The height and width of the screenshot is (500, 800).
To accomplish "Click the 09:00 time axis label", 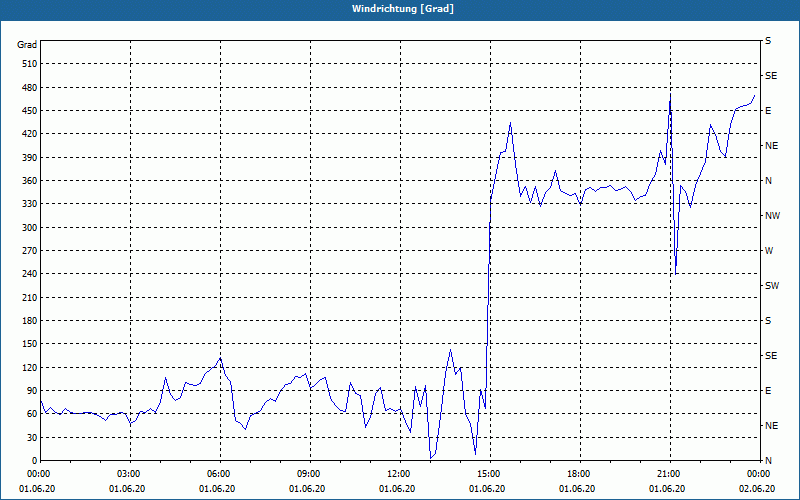I will (x=310, y=474).
